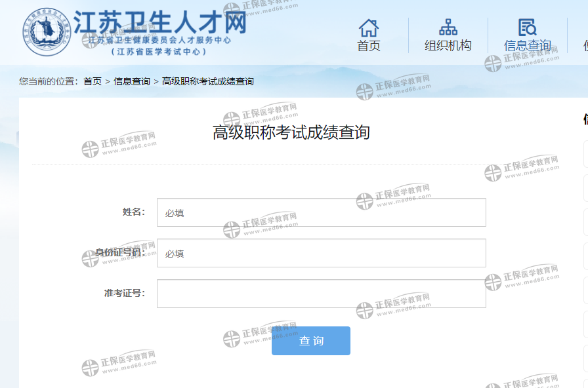Image resolution: width=588 pixels, height=388 pixels.
Task: Click the 身份证号码 ID number input field
Action: pos(321,252)
